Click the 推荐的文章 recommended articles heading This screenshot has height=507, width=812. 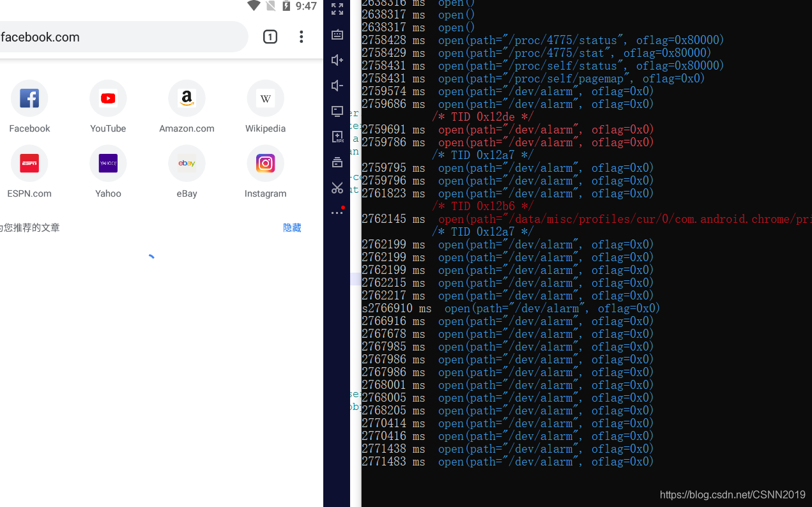pos(36,227)
